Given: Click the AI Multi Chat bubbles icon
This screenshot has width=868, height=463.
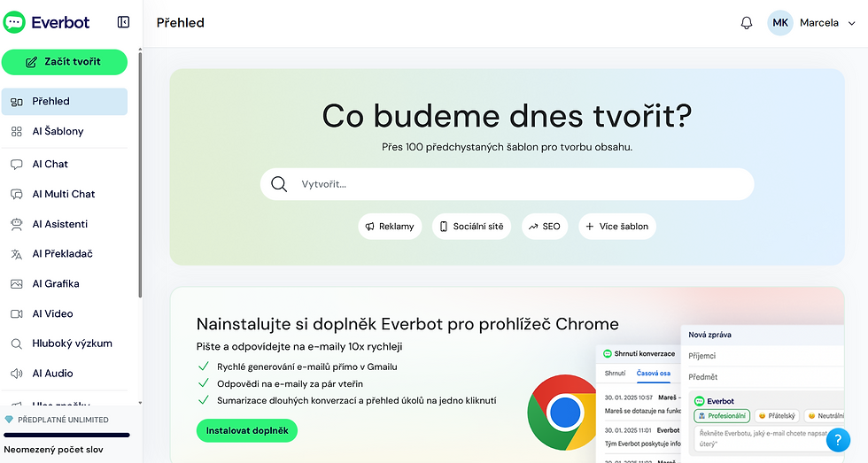Looking at the screenshot, I should [17, 194].
